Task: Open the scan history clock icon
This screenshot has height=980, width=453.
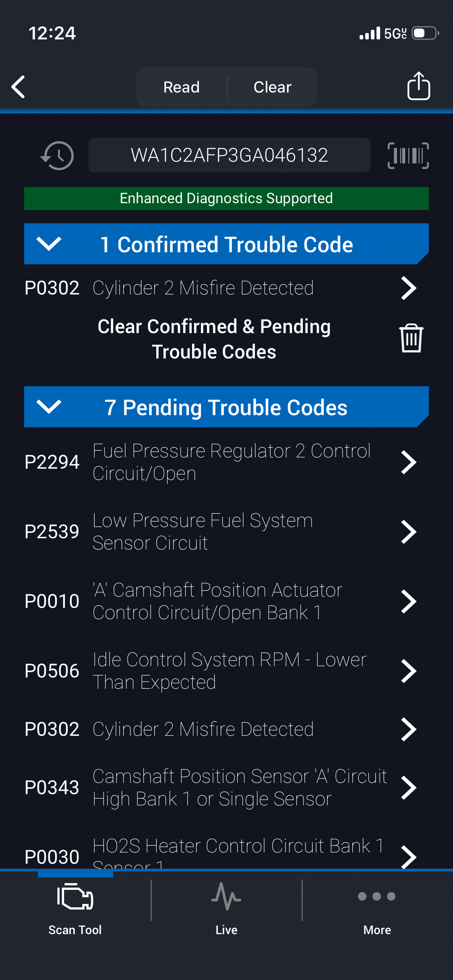Action: (x=57, y=155)
